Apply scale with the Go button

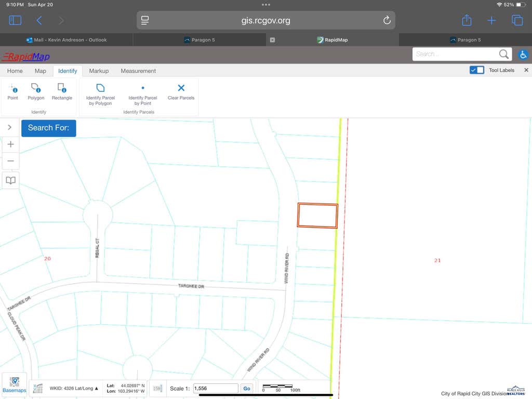click(247, 389)
